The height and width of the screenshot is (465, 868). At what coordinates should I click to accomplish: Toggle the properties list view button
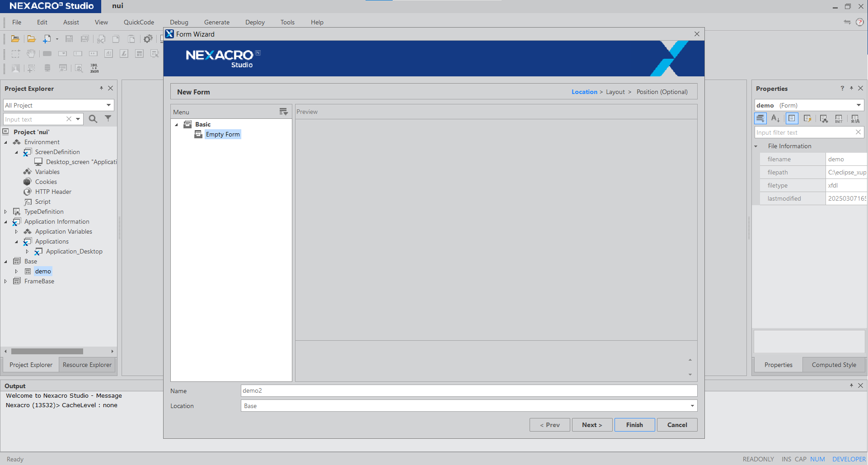click(x=792, y=118)
